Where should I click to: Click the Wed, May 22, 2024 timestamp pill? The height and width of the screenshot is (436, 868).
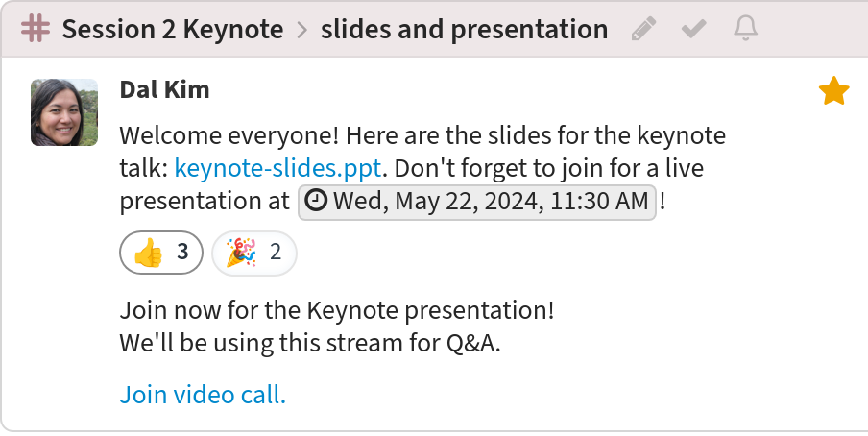477,202
